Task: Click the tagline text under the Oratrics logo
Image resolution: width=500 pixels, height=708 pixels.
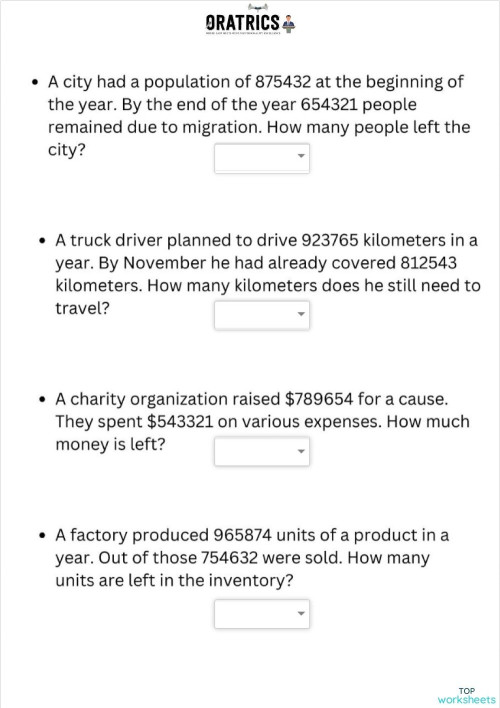Action: pyautogui.click(x=243, y=33)
